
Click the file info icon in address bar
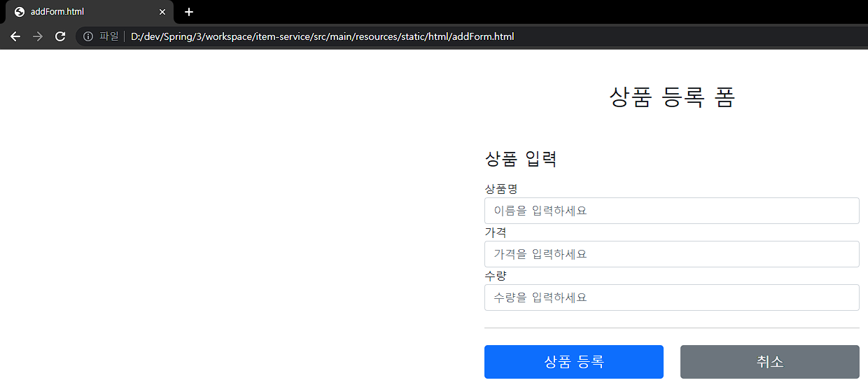coord(88,36)
